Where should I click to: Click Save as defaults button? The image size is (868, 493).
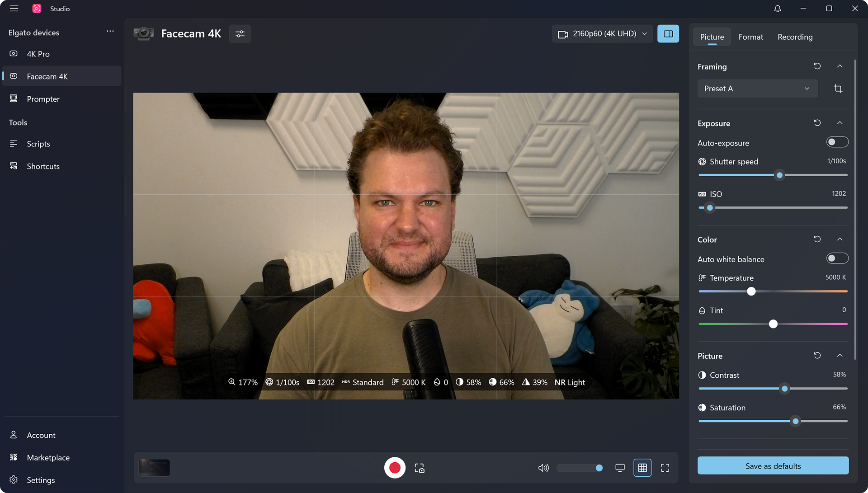(773, 466)
